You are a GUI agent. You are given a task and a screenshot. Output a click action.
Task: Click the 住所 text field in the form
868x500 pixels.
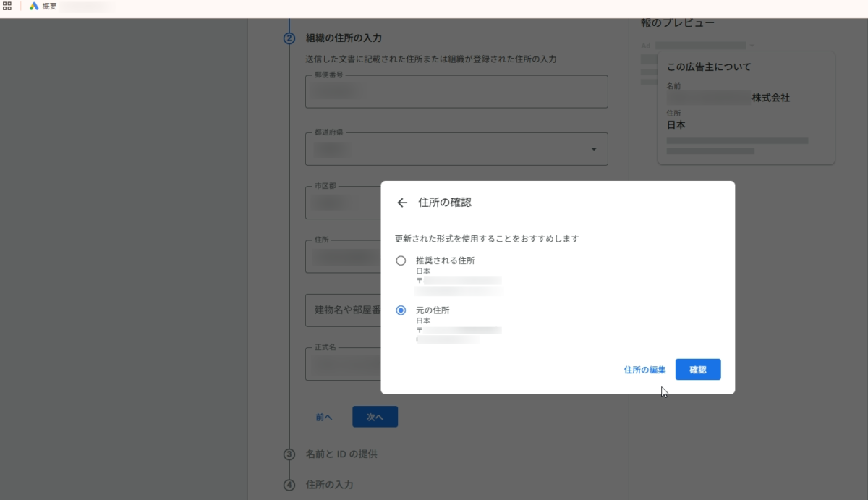[x=342, y=257]
